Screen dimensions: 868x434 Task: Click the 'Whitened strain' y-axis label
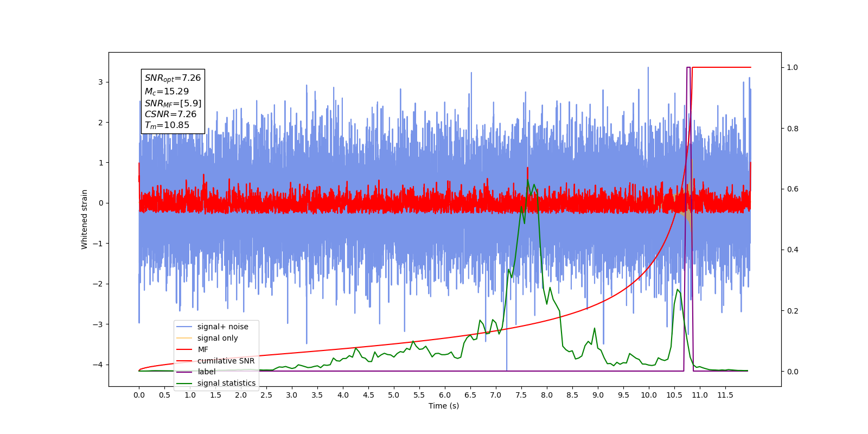pyautogui.click(x=85, y=219)
